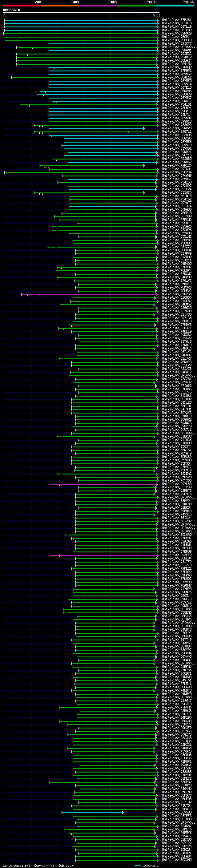
Task: Open hit UniRef100_B9R9Z9
Action: 177,33
